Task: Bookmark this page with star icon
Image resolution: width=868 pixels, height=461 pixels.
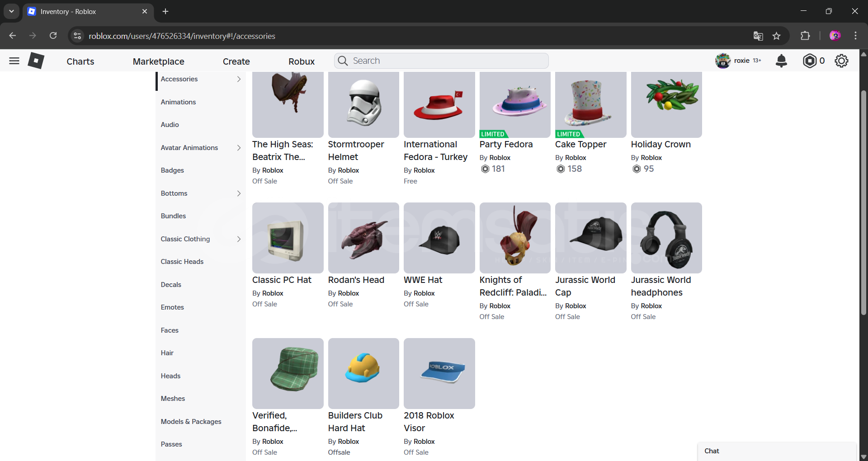Action: pyautogui.click(x=776, y=36)
